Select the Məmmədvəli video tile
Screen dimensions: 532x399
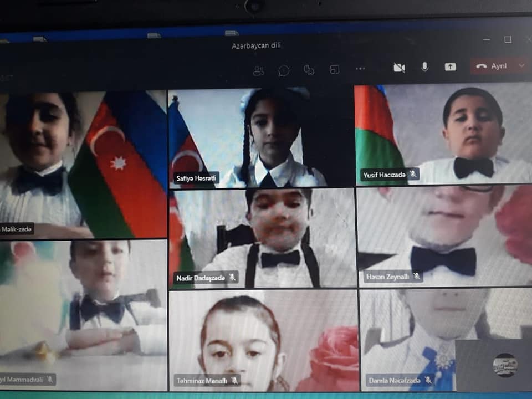tap(83, 315)
